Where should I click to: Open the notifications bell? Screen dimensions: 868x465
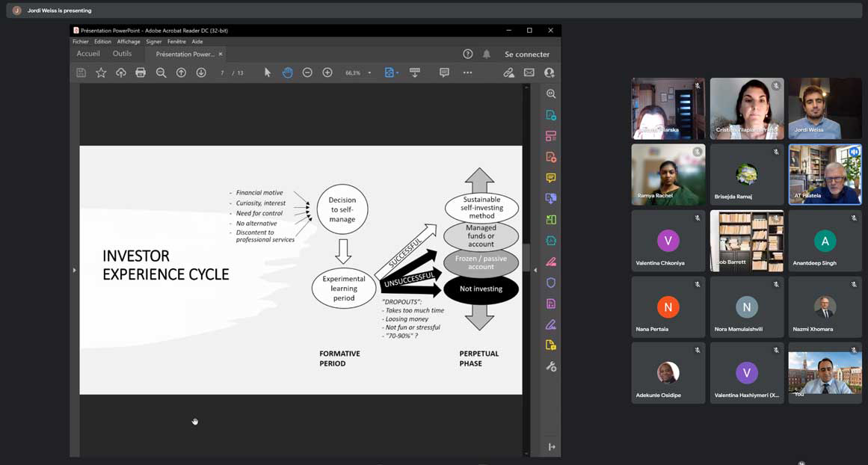(487, 54)
